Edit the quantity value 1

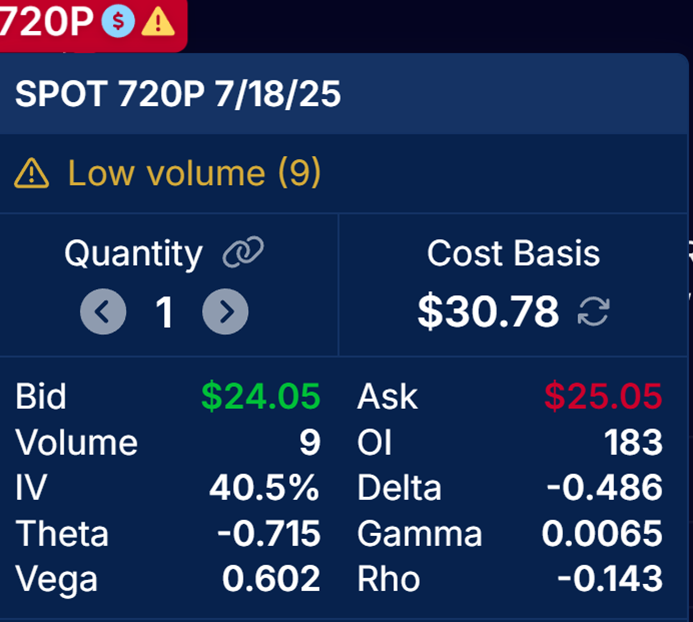(x=164, y=313)
